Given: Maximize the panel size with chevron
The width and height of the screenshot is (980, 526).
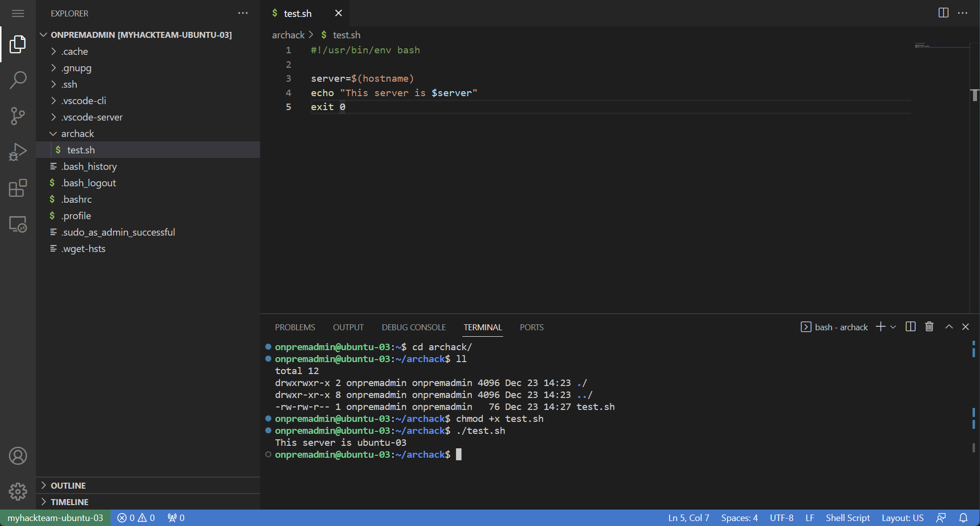Looking at the screenshot, I should coord(949,327).
